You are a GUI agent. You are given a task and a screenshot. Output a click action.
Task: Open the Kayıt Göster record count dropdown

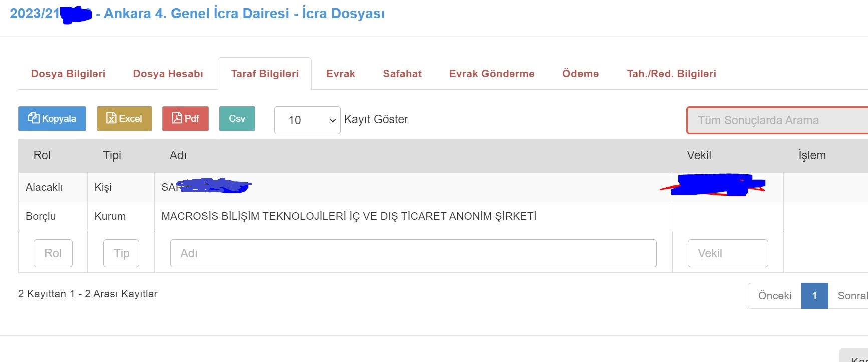coord(307,120)
